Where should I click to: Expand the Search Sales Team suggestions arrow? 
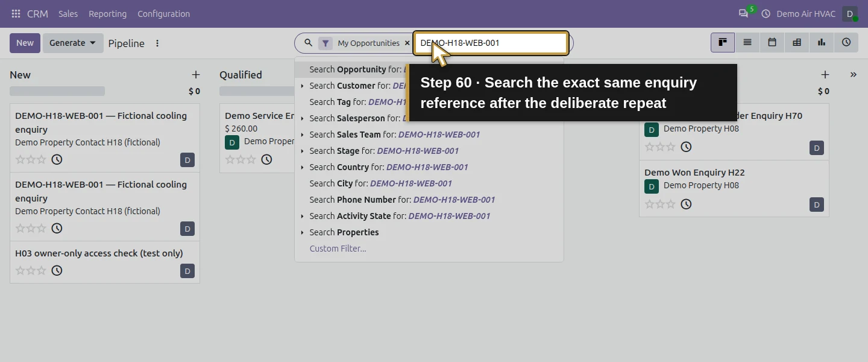(x=302, y=135)
